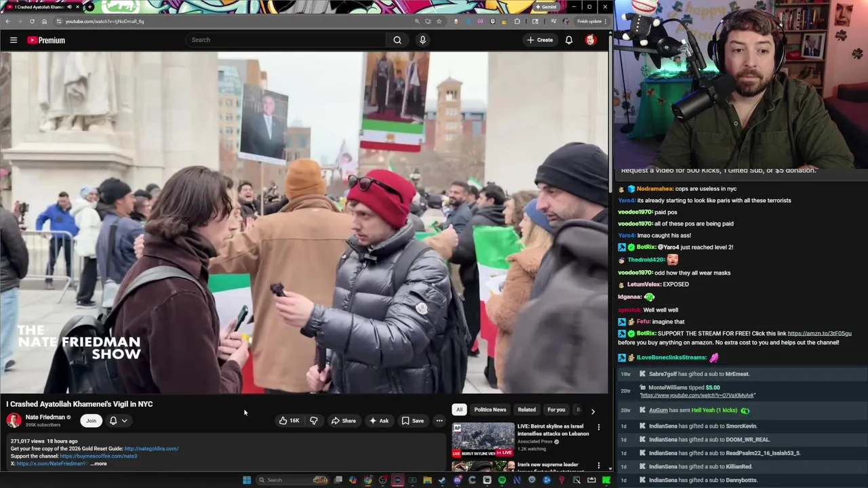Screen dimensions: 868x488
Task: Open the buymeacoffee.com/nate3 link
Action: [x=98, y=456]
